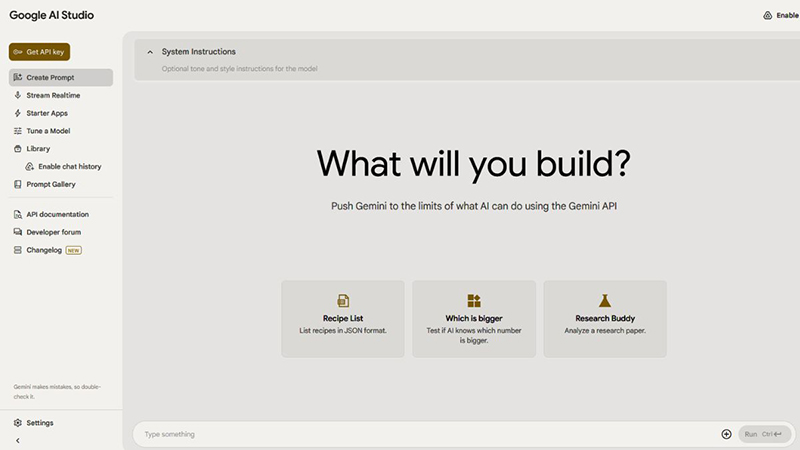Click the Developer forum icon
The height and width of the screenshot is (450, 800).
(18, 232)
